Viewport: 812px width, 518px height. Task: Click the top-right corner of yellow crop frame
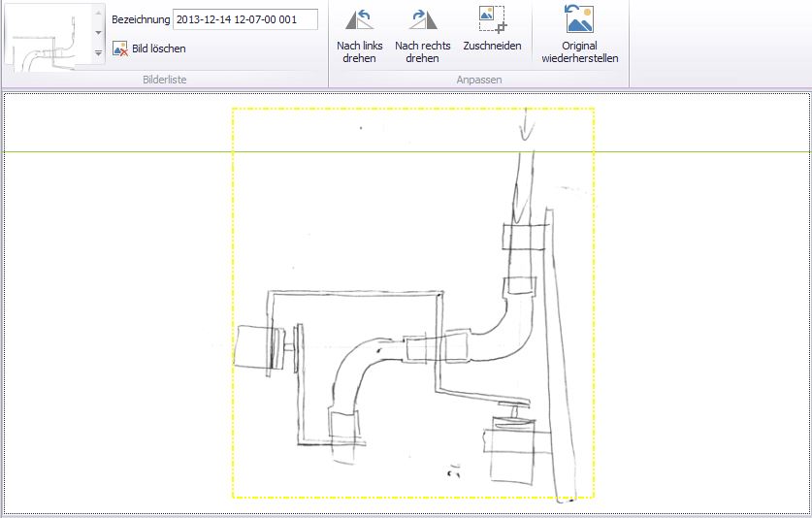594,109
